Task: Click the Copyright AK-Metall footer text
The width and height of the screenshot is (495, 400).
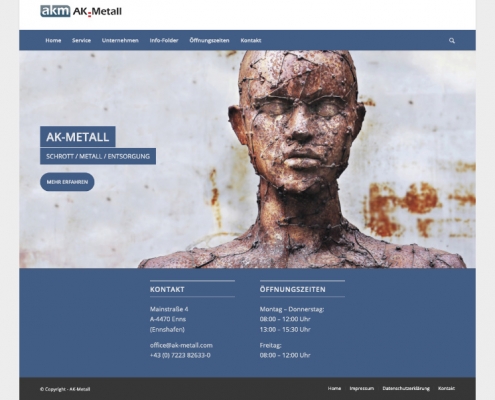Action: [65, 389]
